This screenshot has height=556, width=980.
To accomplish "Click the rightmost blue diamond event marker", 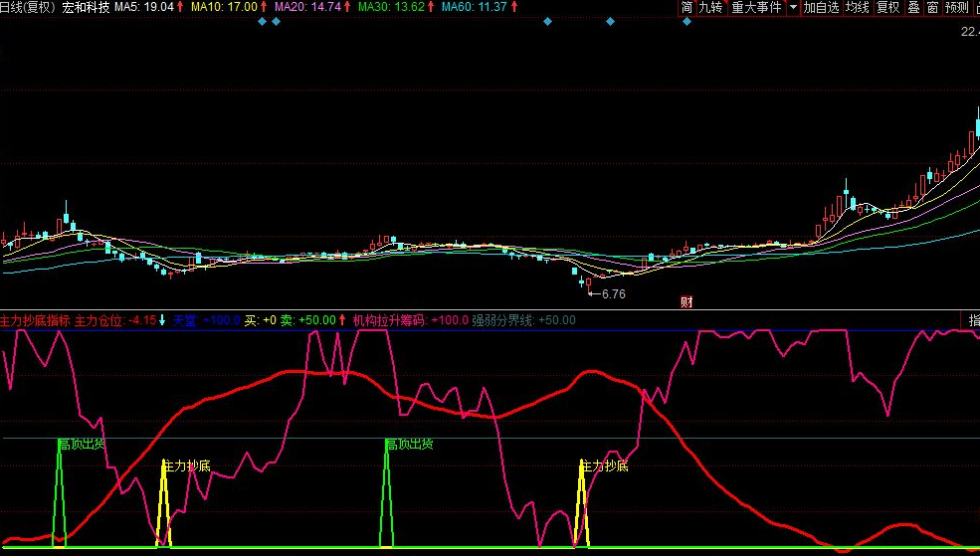I will coord(686,22).
